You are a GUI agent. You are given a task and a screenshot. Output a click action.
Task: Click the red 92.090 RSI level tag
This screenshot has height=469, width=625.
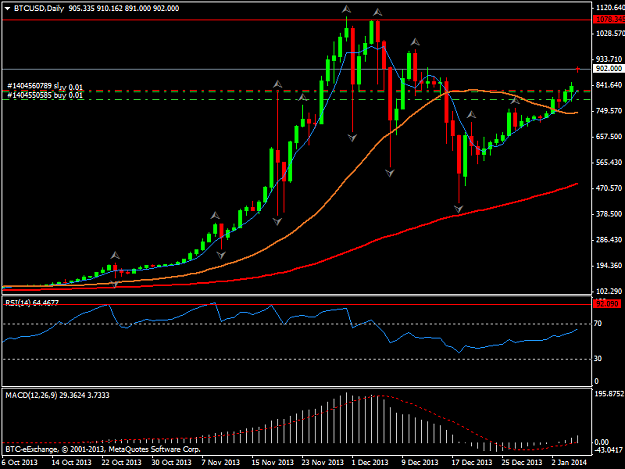point(607,304)
